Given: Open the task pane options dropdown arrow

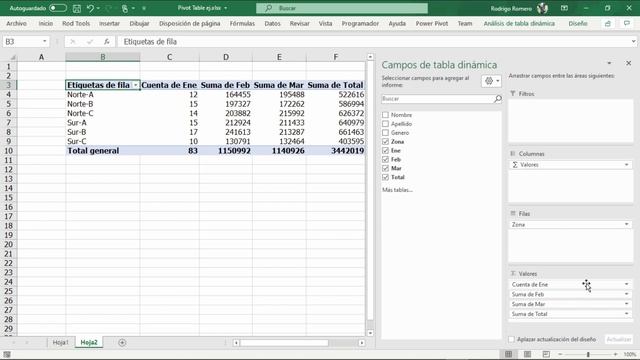Looking at the screenshot, I should [x=609, y=63].
